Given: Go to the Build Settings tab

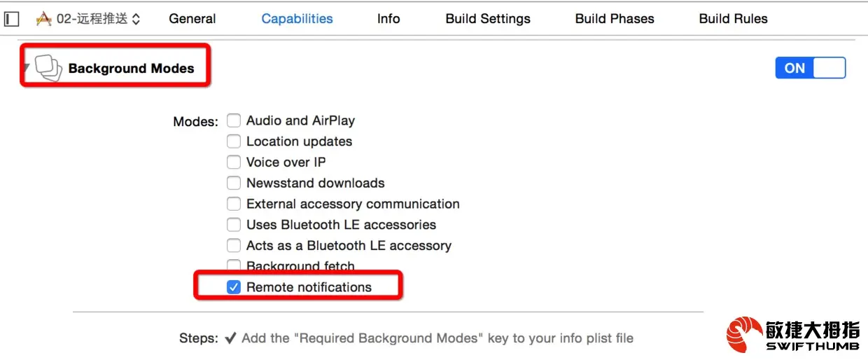Looking at the screenshot, I should click(488, 19).
